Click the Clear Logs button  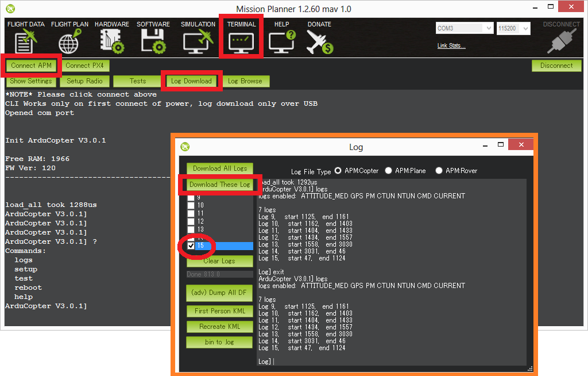point(220,261)
